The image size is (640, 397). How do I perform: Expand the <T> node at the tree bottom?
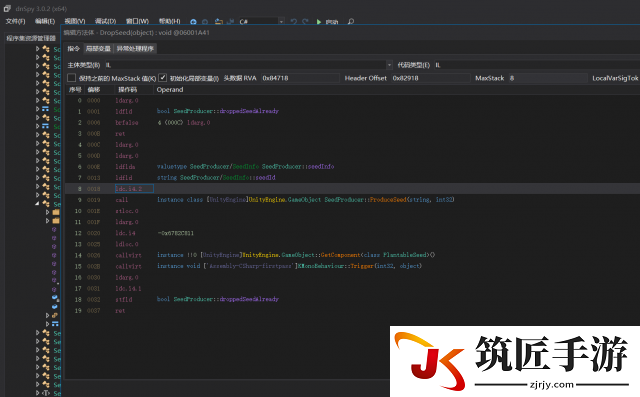[x=38, y=393]
